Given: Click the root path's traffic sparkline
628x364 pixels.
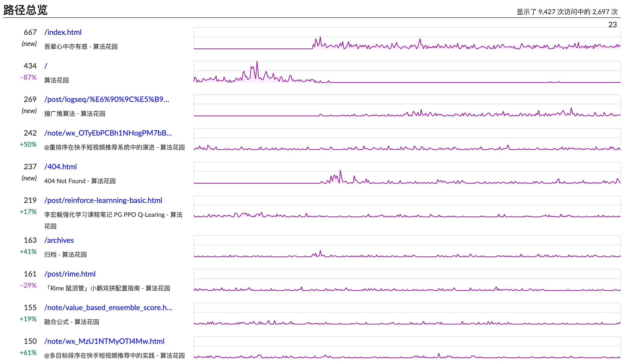Looking at the screenshot, I should pos(407,72).
